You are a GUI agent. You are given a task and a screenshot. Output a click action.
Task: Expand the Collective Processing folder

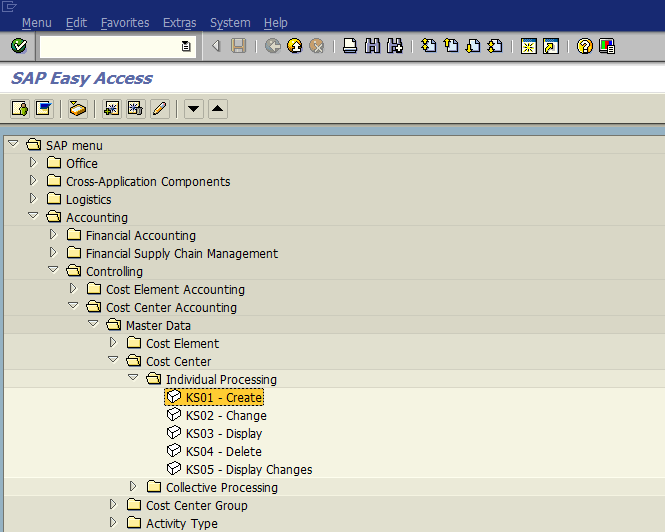(x=133, y=486)
